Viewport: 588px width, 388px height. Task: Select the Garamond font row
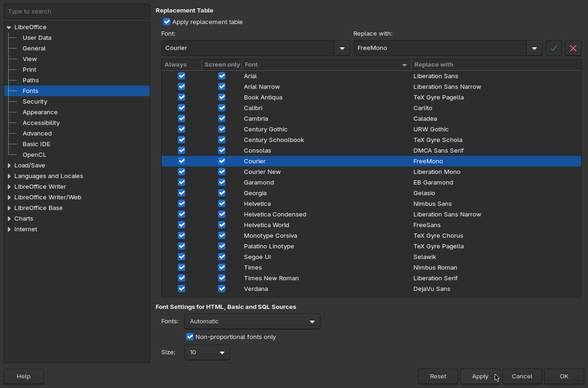pos(371,183)
